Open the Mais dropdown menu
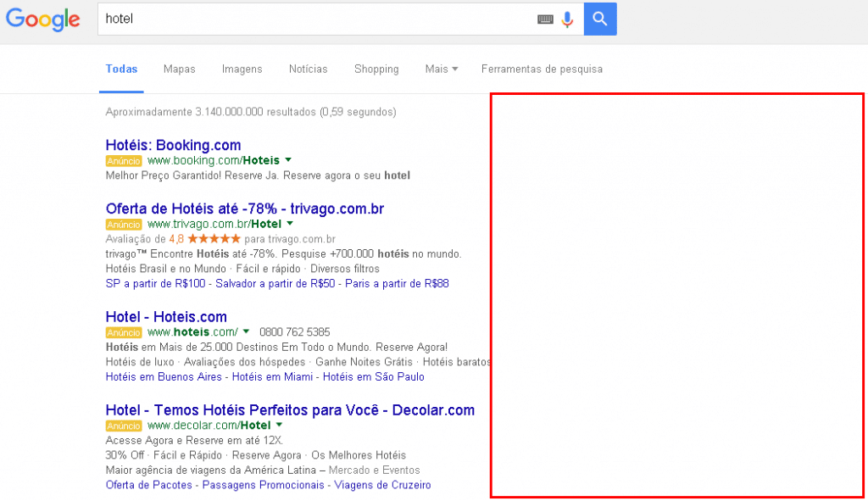 (441, 69)
